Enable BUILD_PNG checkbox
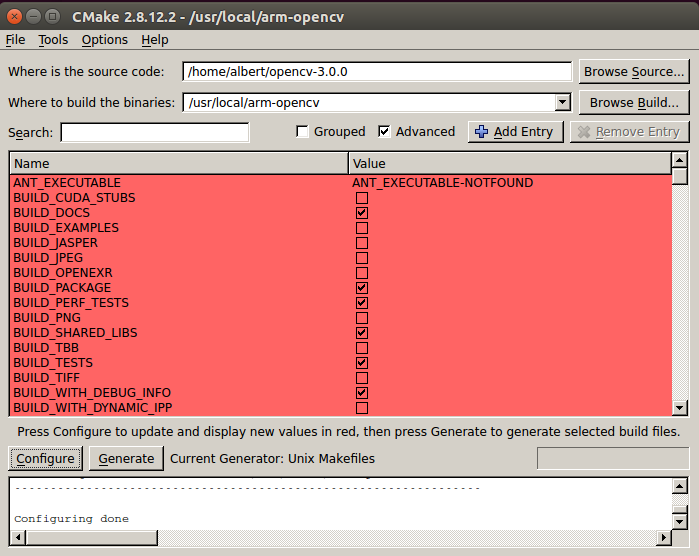699x556 pixels. pyautogui.click(x=362, y=318)
